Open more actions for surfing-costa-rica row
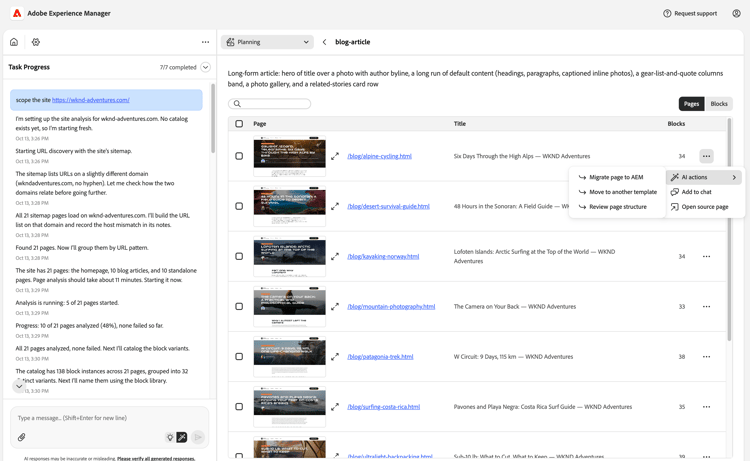This screenshot has width=750, height=461. [706, 407]
